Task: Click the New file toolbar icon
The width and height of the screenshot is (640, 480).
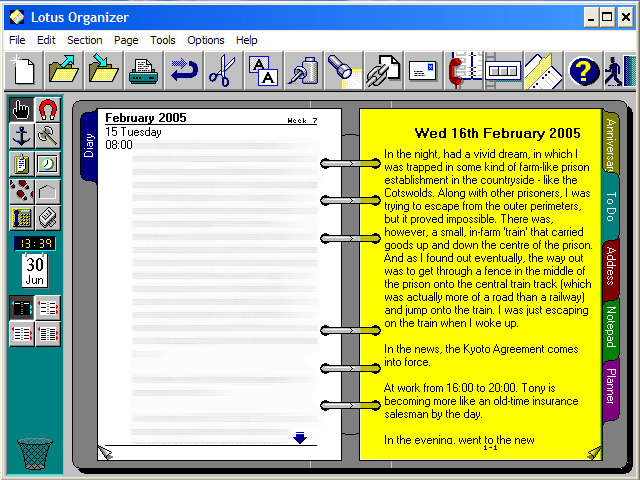Action: (x=24, y=71)
